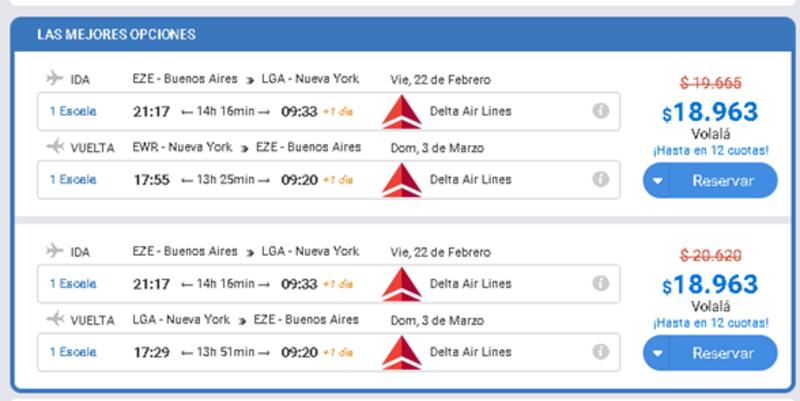Viewport: 800px width, 401px height.
Task: Open 1 Escala details for second return flight
Action: 73,352
